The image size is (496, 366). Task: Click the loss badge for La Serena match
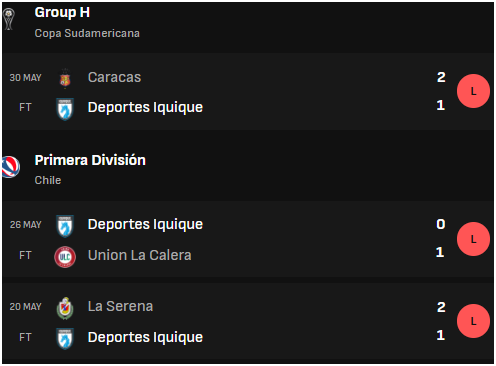point(473,321)
